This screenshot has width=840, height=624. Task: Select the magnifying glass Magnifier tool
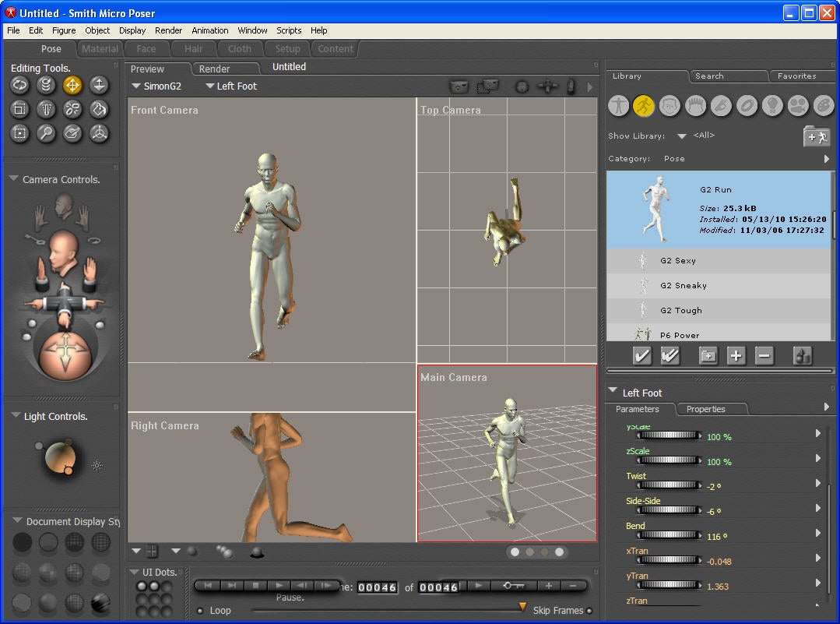coord(46,133)
